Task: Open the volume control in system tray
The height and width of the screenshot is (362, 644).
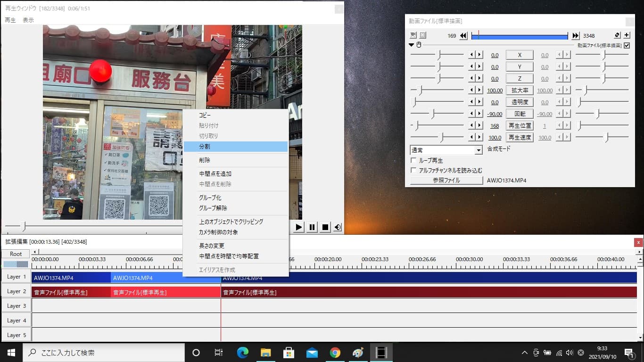Action: [x=570, y=353]
